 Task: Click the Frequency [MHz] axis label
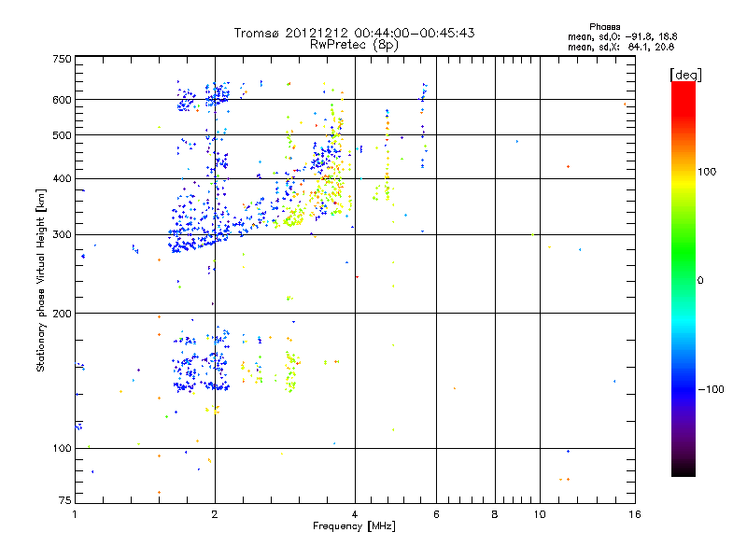tap(354, 526)
